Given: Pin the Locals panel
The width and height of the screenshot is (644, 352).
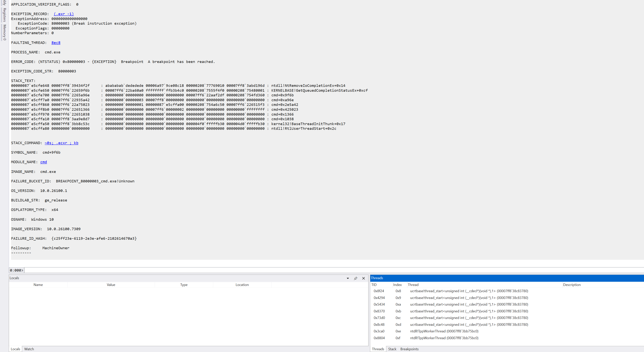Looking at the screenshot, I should pyautogui.click(x=355, y=278).
